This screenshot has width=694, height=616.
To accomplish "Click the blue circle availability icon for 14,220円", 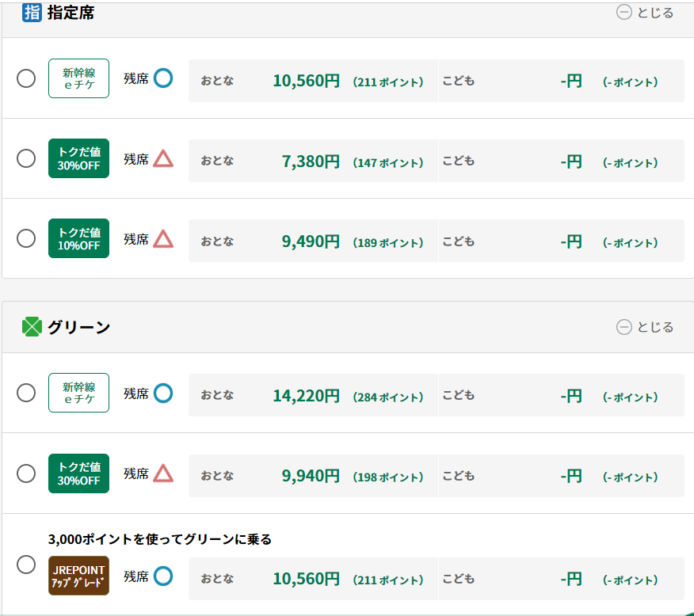I will (163, 394).
